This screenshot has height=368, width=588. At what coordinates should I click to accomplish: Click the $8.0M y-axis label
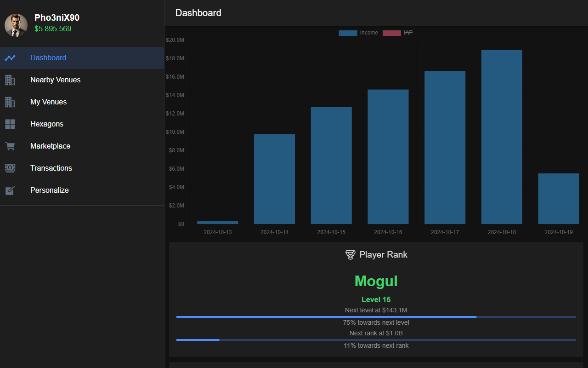tap(176, 150)
